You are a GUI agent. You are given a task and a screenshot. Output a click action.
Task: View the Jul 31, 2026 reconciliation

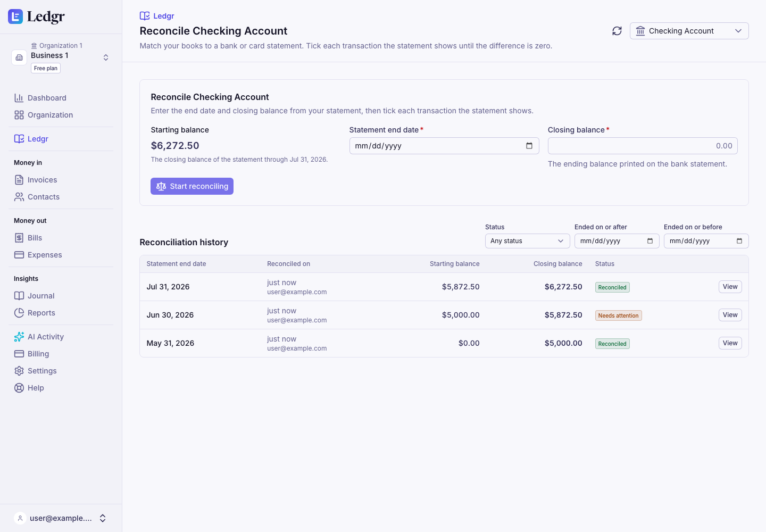coord(730,287)
